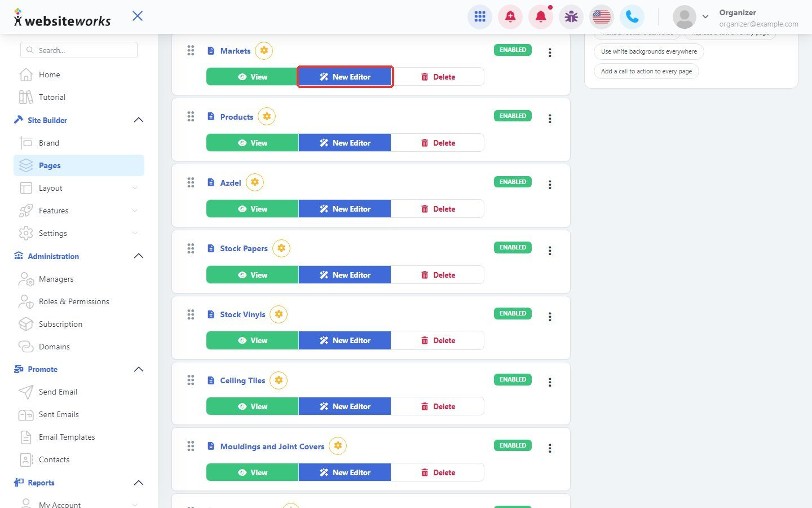Collapse the Promote section
This screenshot has height=508, width=812.
[138, 369]
